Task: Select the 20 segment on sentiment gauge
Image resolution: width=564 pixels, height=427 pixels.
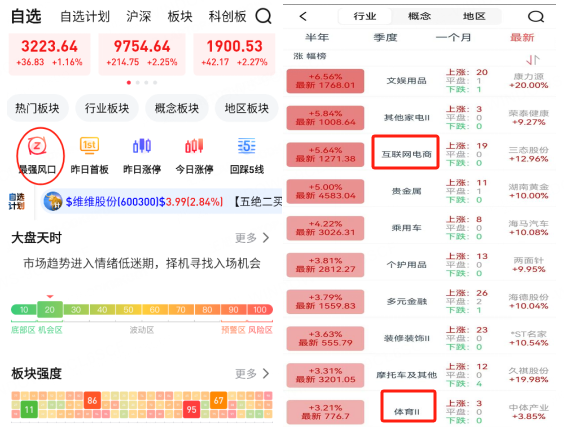Action: point(50,309)
